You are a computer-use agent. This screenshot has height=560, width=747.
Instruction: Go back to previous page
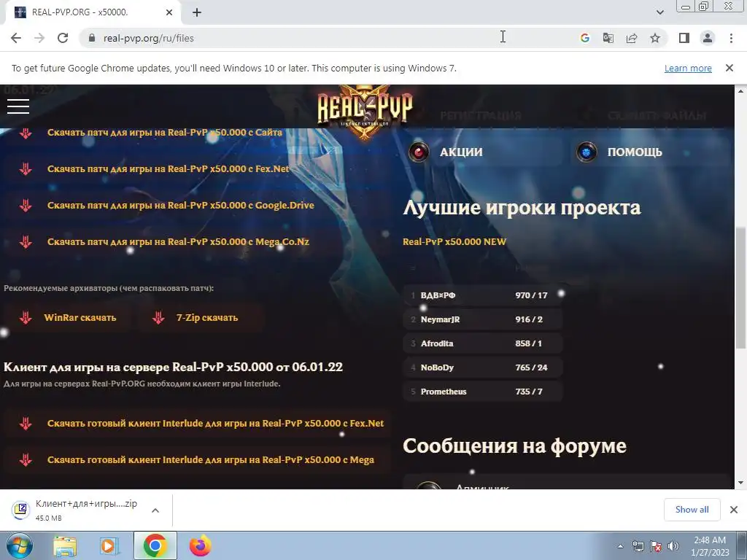[16, 38]
